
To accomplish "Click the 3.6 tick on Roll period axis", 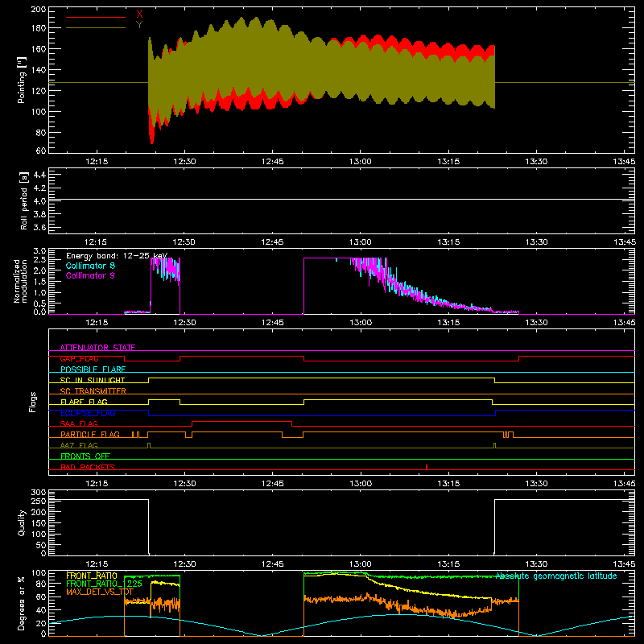I will coord(39,227).
